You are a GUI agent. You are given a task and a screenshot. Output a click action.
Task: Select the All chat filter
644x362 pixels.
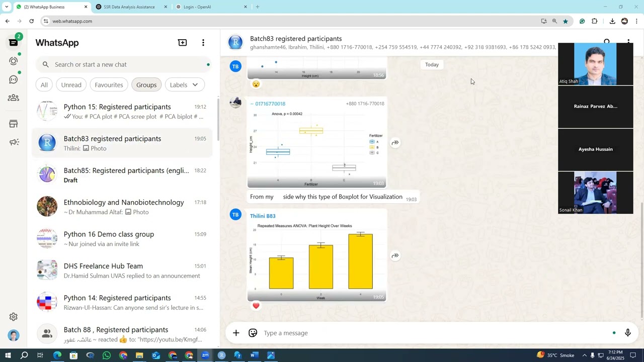click(44, 85)
